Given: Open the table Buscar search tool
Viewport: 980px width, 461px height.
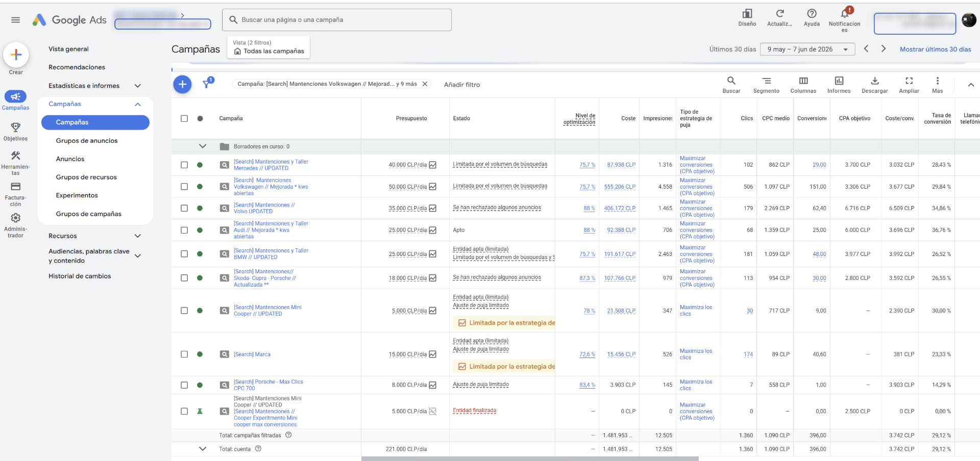Looking at the screenshot, I should [x=731, y=85].
